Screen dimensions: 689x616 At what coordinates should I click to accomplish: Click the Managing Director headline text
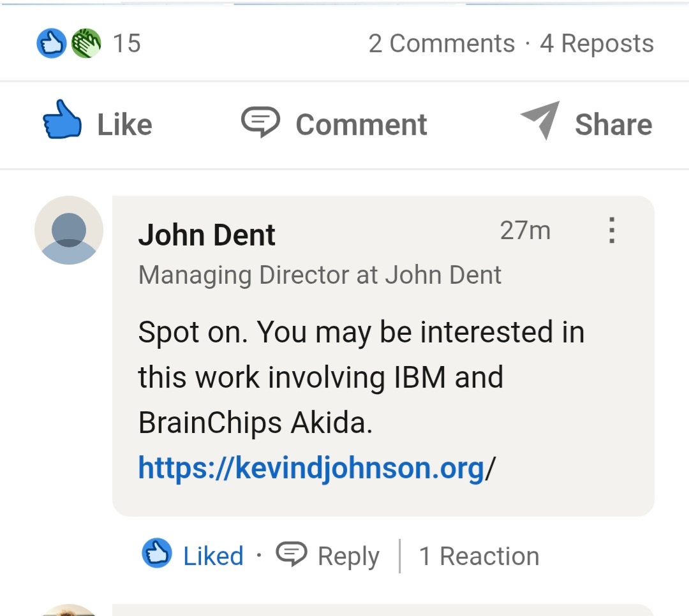[x=319, y=275]
